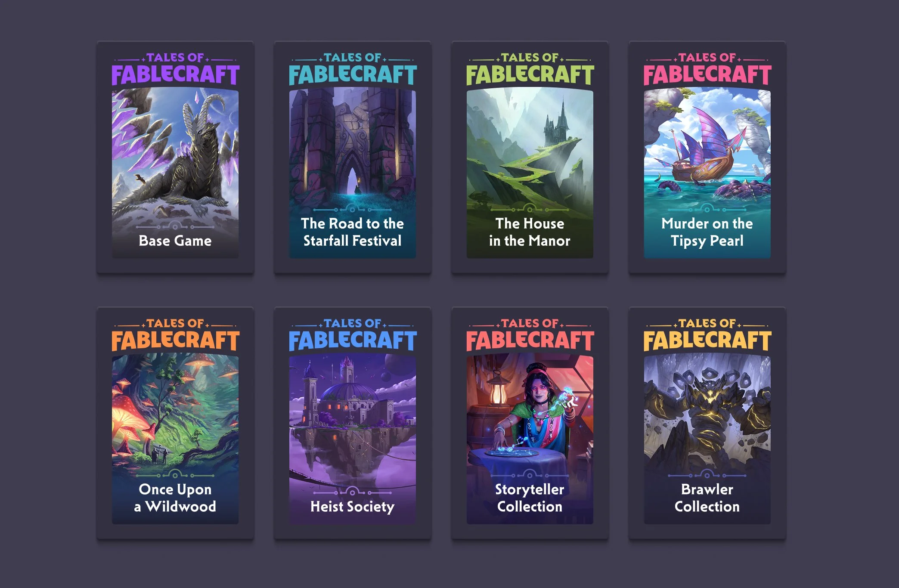Click the pink Fablecraft logo above Tipsy Pearl
The height and width of the screenshot is (588, 899).
pos(707,69)
